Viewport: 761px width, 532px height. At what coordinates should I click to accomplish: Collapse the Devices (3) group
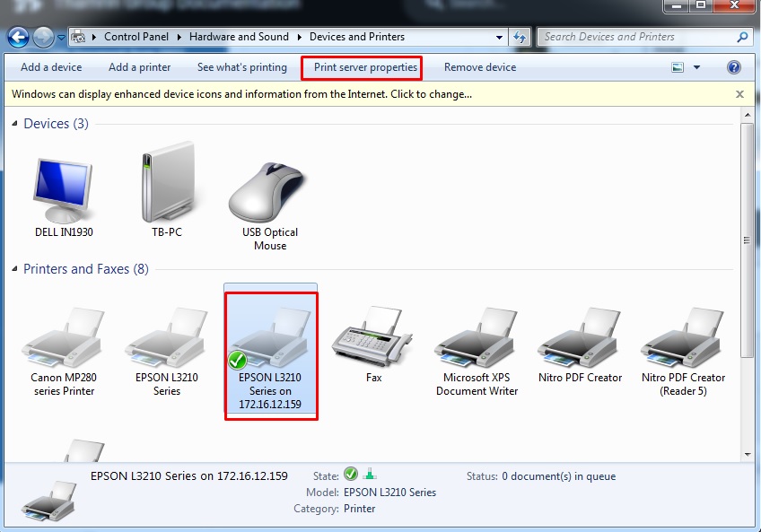click(14, 124)
